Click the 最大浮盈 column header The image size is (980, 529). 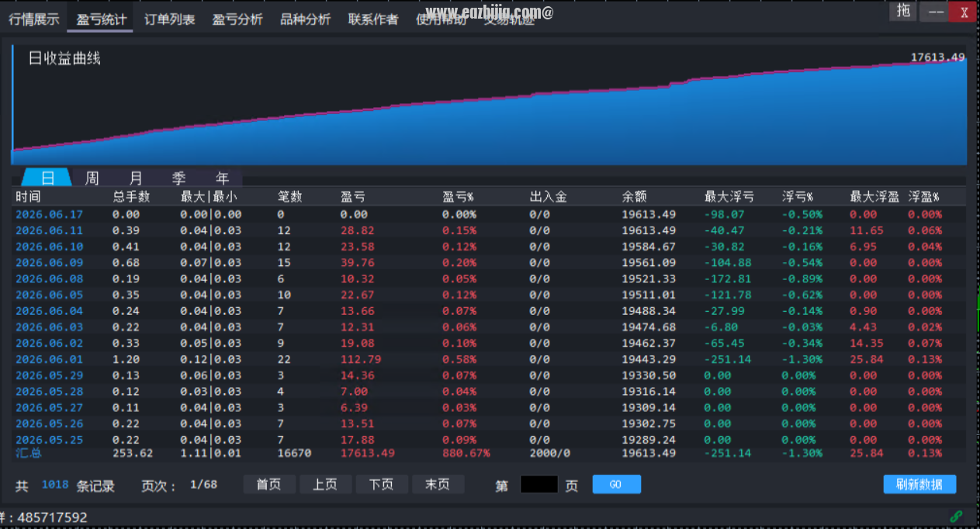(874, 197)
